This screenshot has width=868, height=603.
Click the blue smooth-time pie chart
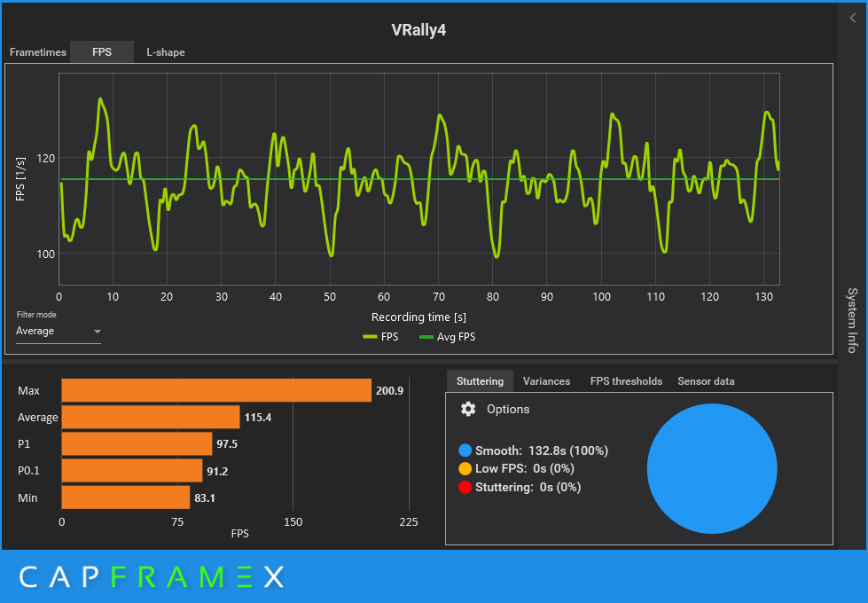[x=712, y=468]
